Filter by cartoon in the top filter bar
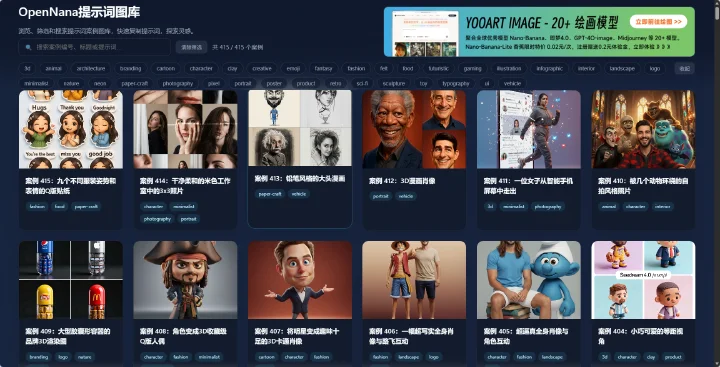Image resolution: width=720 pixels, height=367 pixels. pyautogui.click(x=166, y=68)
